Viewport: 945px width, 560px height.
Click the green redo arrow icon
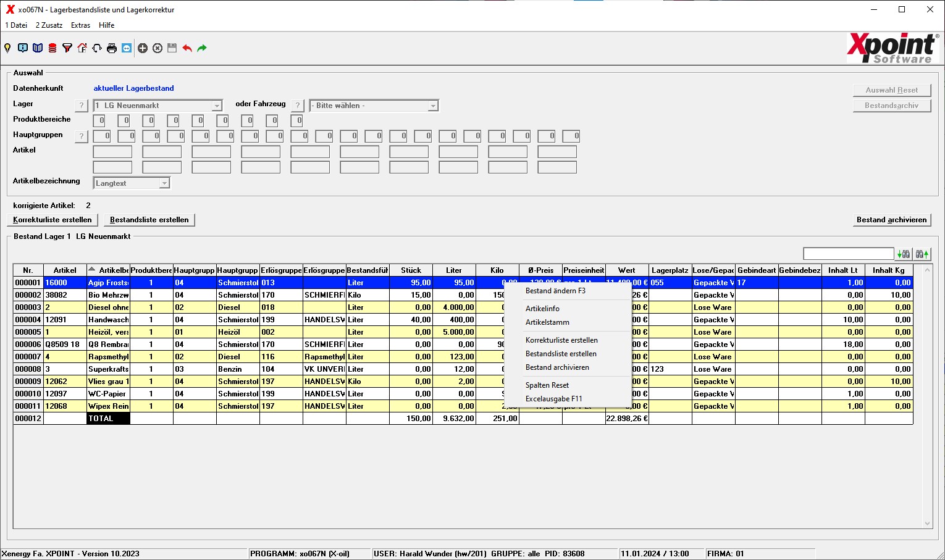click(202, 48)
